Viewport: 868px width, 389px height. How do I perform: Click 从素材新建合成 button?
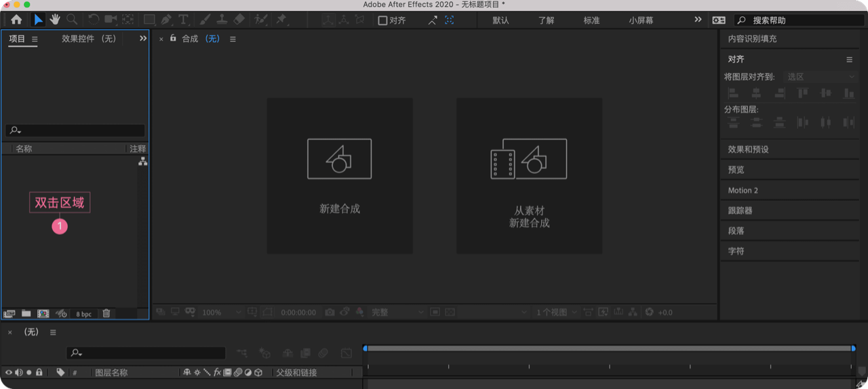(529, 176)
